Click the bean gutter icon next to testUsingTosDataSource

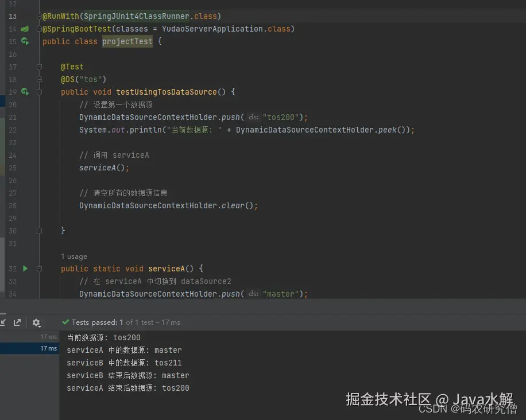click(24, 92)
